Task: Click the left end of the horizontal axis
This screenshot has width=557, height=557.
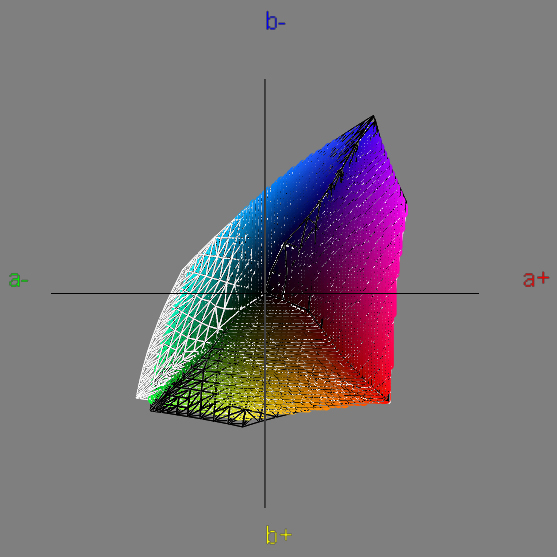Action: click(53, 293)
